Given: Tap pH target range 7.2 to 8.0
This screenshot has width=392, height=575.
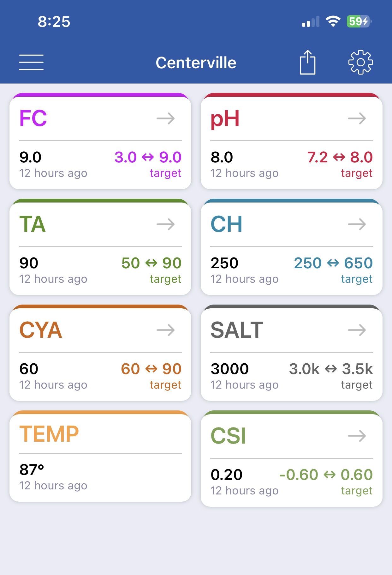Looking at the screenshot, I should pos(340,157).
